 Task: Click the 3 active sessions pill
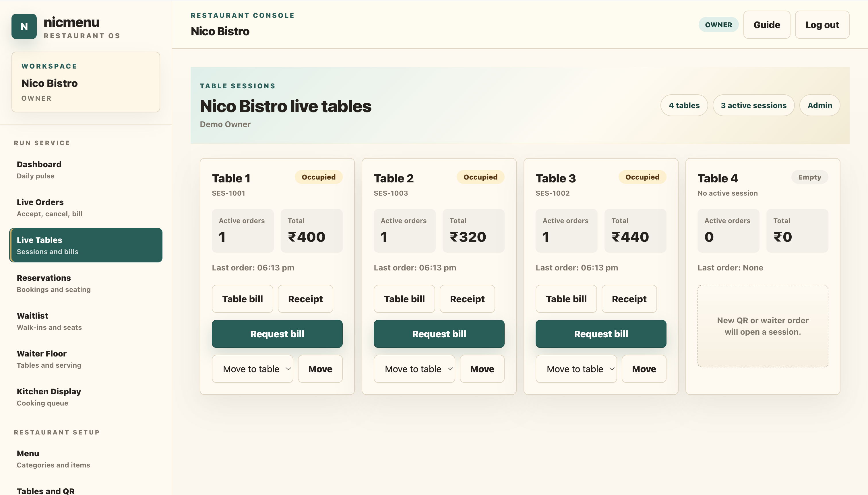pos(753,105)
